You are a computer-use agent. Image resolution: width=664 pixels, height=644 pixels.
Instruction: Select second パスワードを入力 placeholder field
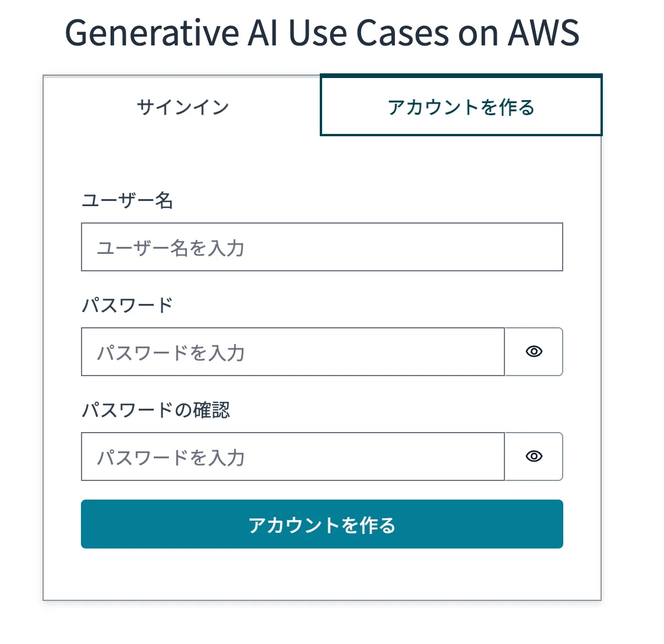[293, 457]
